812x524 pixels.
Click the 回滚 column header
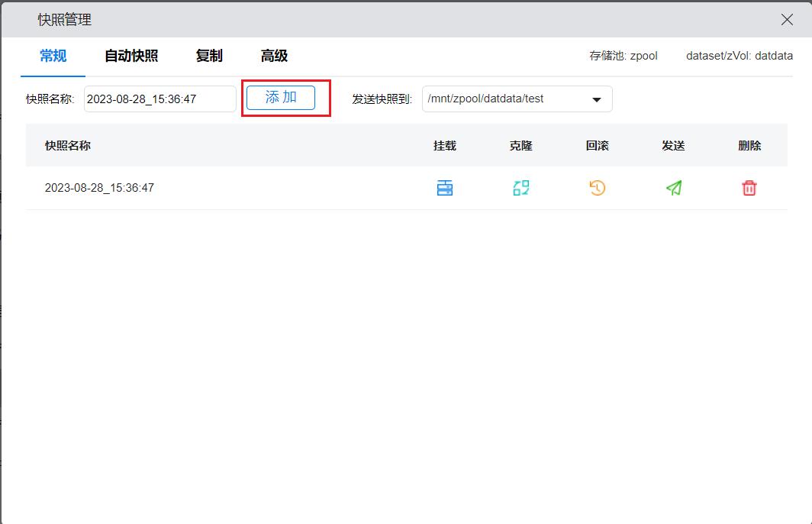tap(597, 145)
